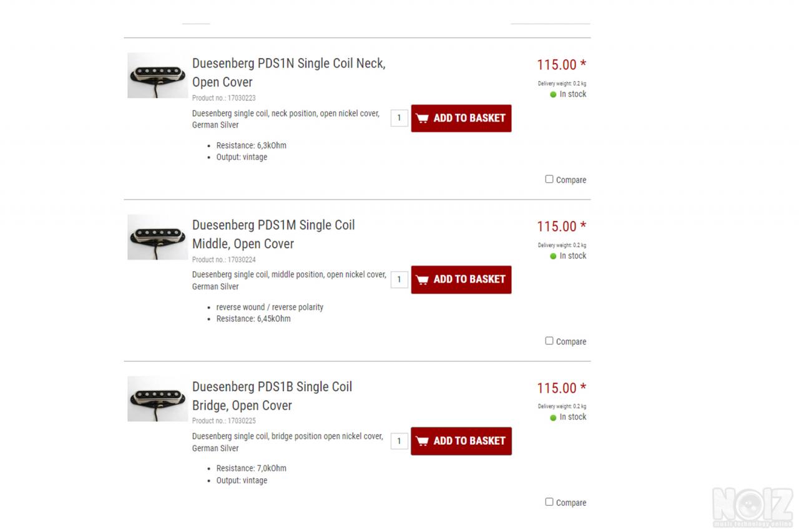Open the PDS1N Neck pickup thumbnail image

(157, 75)
